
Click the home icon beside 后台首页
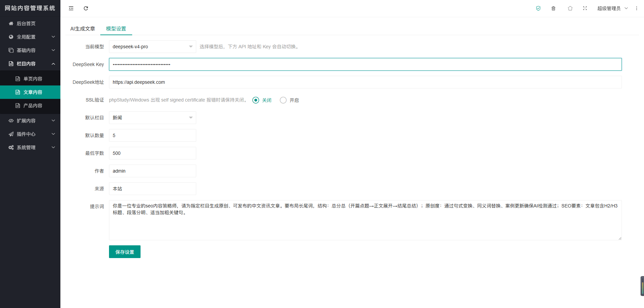(x=11, y=23)
